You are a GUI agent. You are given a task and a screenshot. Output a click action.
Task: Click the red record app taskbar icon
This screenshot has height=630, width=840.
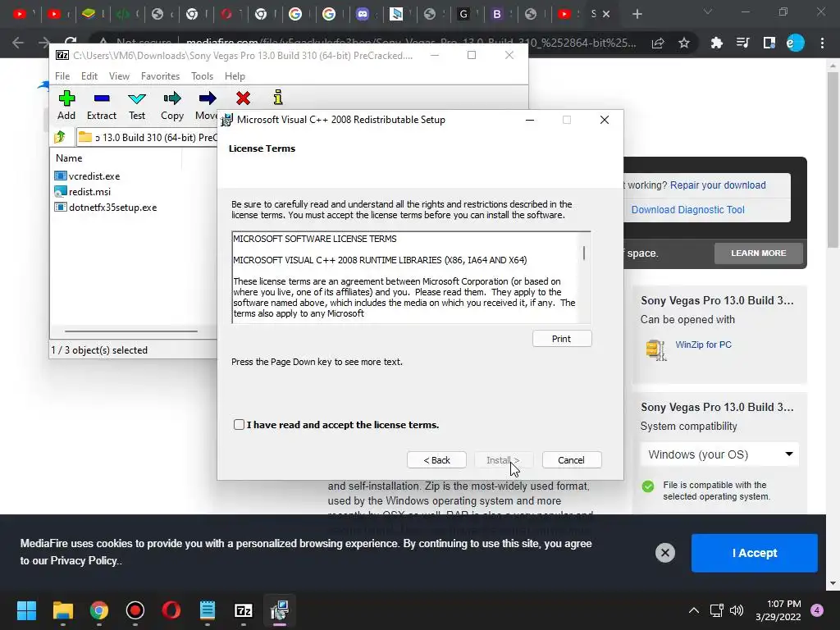pos(135,610)
